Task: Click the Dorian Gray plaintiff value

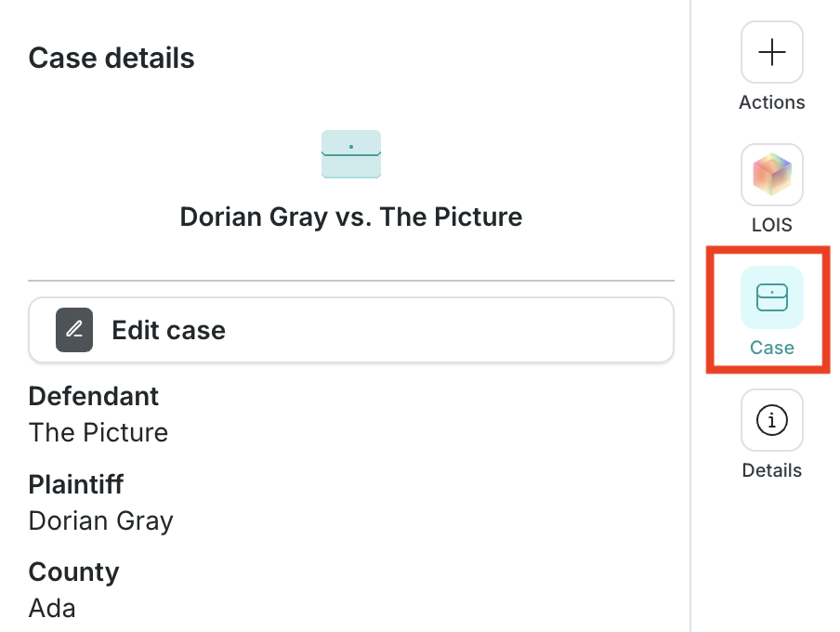Action: 100,521
